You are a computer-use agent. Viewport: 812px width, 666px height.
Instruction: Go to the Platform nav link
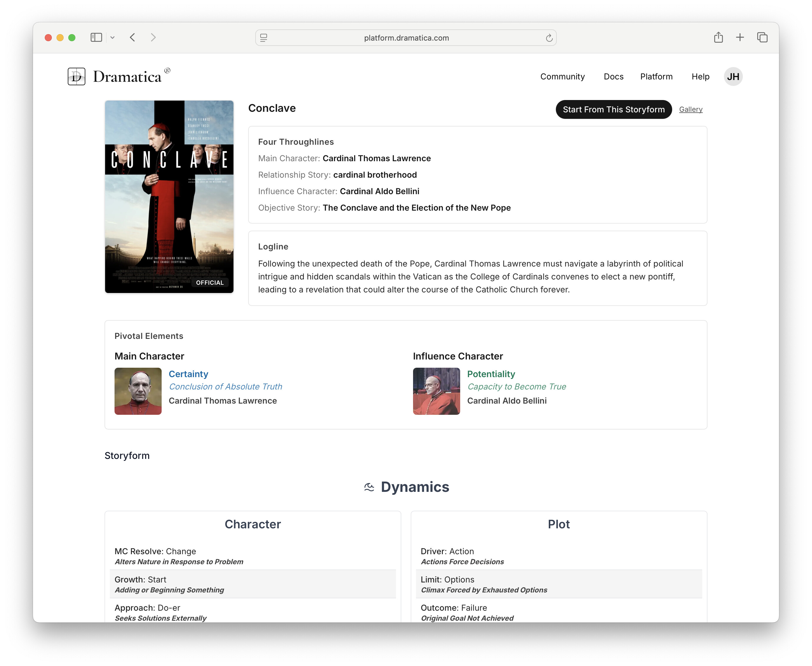pyautogui.click(x=656, y=76)
